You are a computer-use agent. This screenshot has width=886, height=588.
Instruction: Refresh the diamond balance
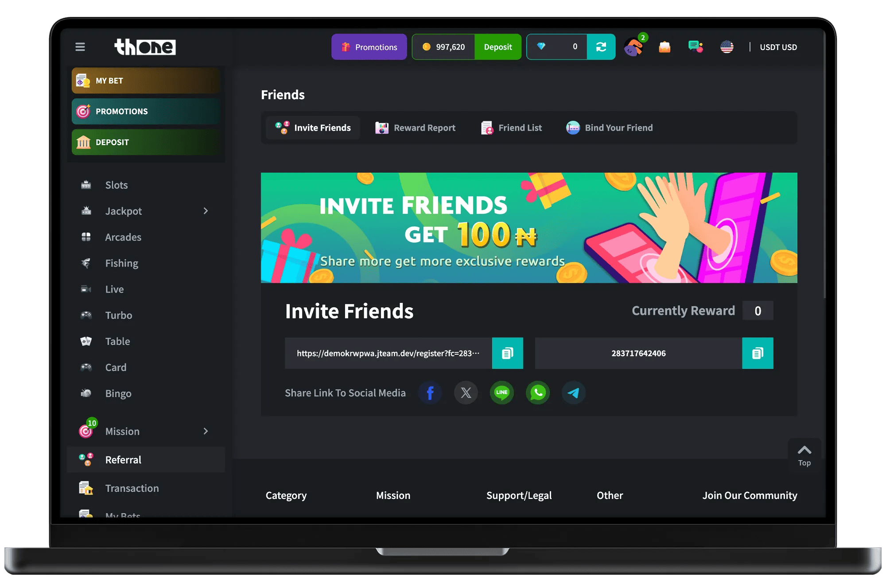click(601, 47)
